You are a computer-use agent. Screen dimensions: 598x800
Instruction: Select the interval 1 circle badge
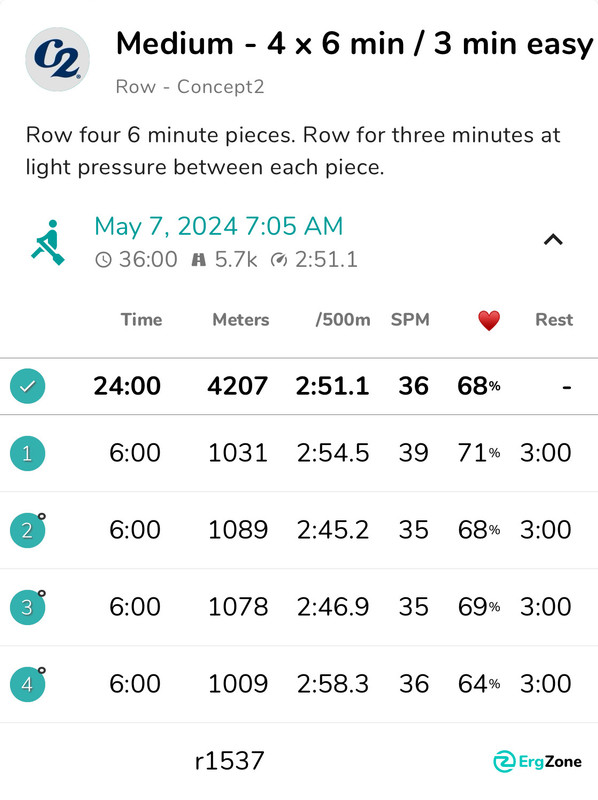pos(28,453)
